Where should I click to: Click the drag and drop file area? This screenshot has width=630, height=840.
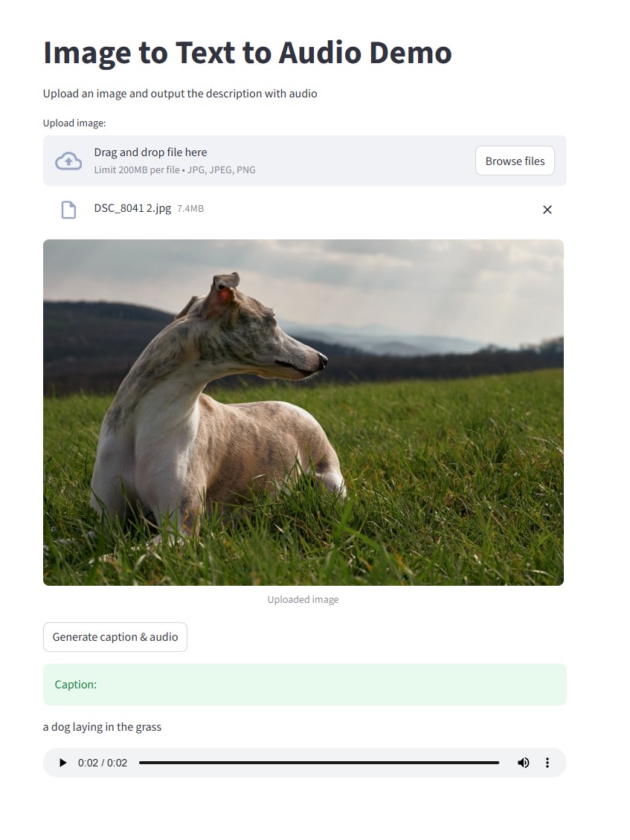[304, 161]
